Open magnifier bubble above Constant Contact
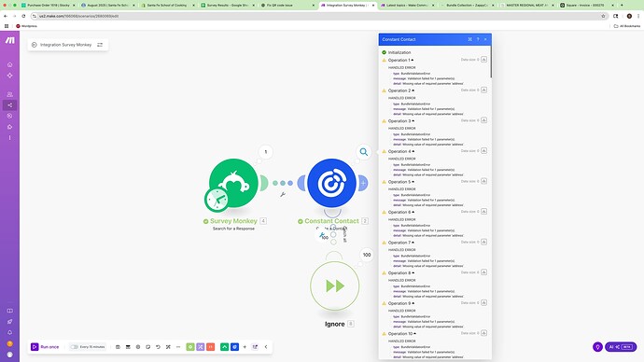This screenshot has height=362, width=644. 364,152
